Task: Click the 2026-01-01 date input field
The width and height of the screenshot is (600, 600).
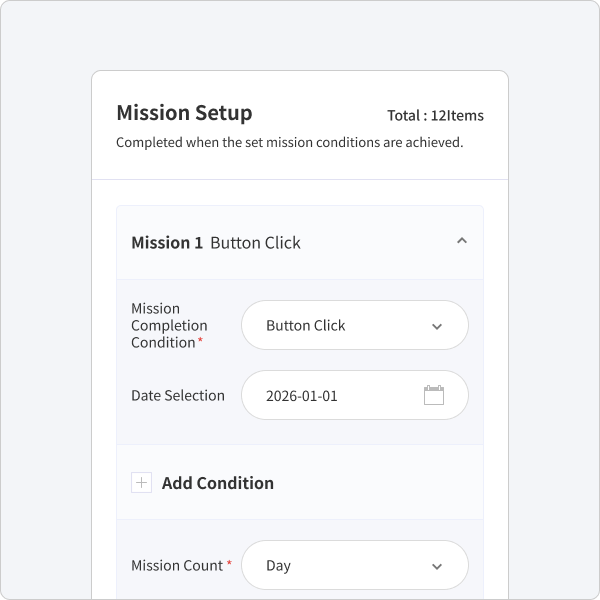Action: [x=355, y=395]
